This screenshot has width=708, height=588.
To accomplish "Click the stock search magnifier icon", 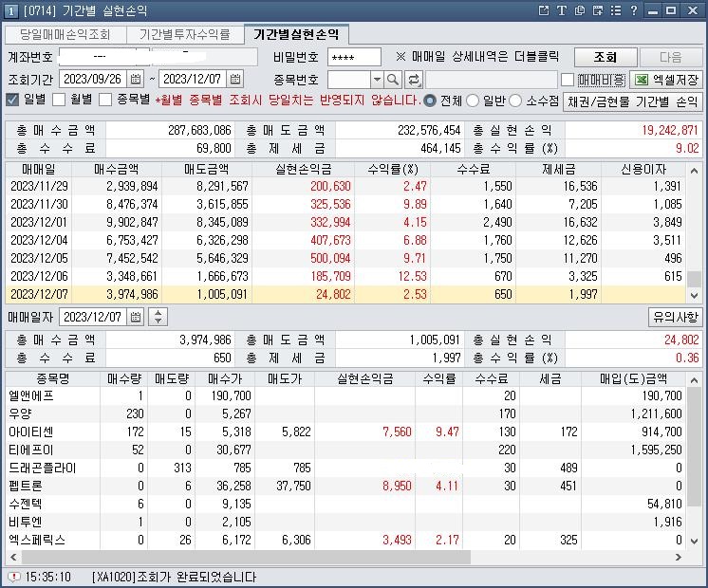I will [x=393, y=80].
